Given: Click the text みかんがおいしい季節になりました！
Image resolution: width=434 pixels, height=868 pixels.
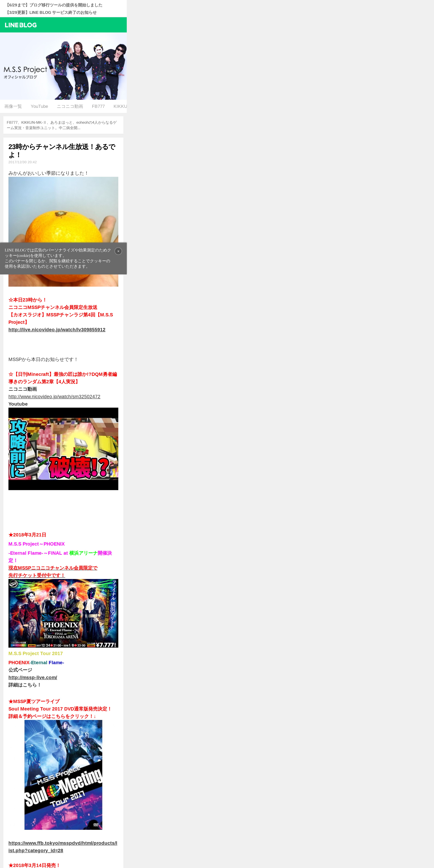Looking at the screenshot, I should point(49,173).
